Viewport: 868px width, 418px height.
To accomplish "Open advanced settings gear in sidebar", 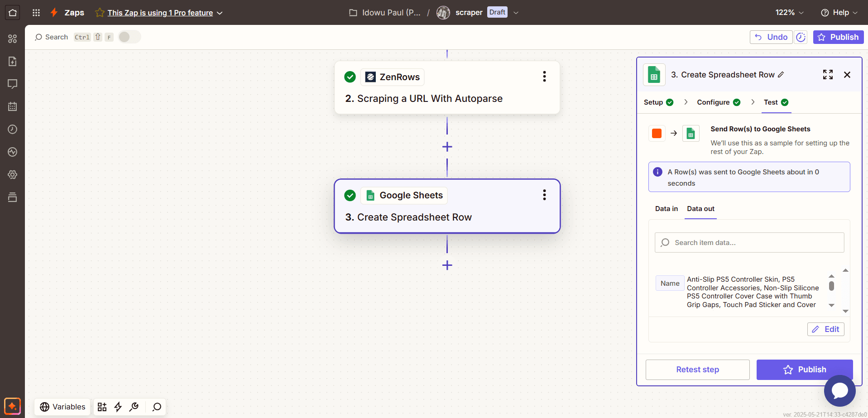I will coord(13,174).
